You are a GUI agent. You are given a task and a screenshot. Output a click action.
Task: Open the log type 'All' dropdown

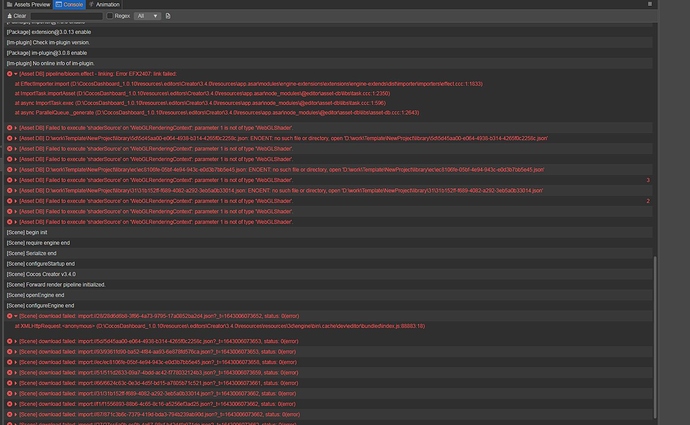pyautogui.click(x=145, y=16)
